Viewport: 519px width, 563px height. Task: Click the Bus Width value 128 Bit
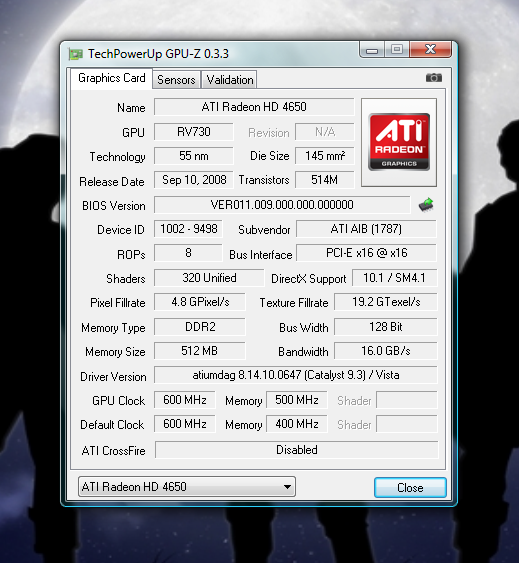pyautogui.click(x=386, y=327)
